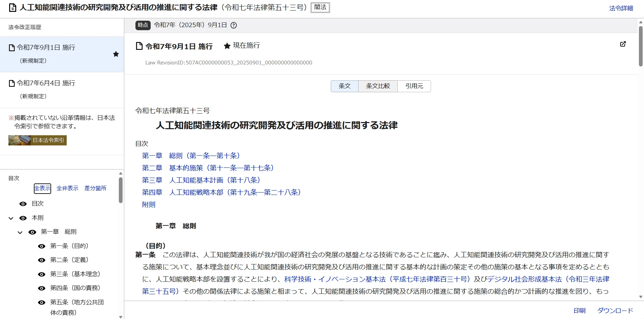Click the file icon next to 令和7年6月4日 施行
The height and width of the screenshot is (319, 644).
coord(12,83)
